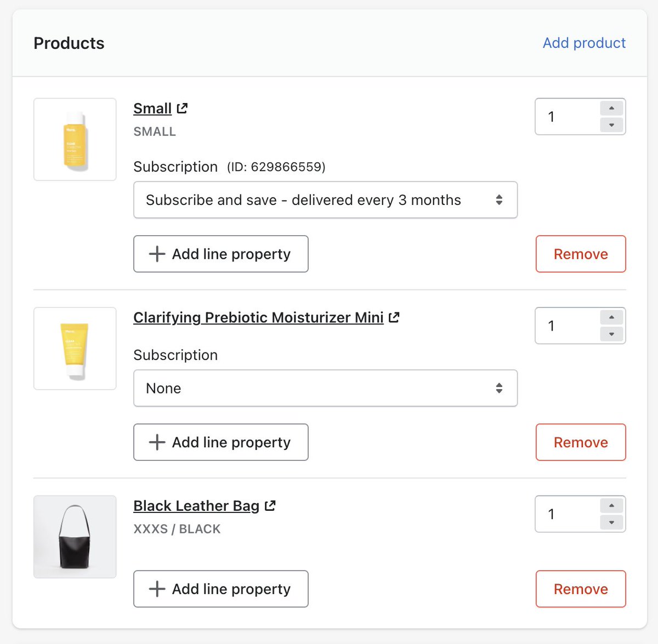Increase quantity for Small product
This screenshot has width=658, height=644.
611,108
